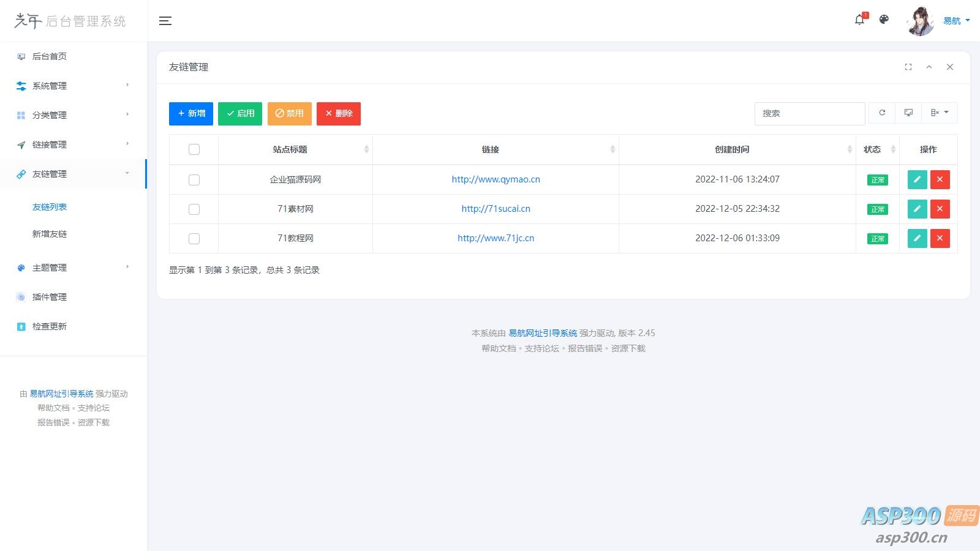This screenshot has width=980, height=551.
Task: Click the blue 新增 button
Action: (191, 113)
